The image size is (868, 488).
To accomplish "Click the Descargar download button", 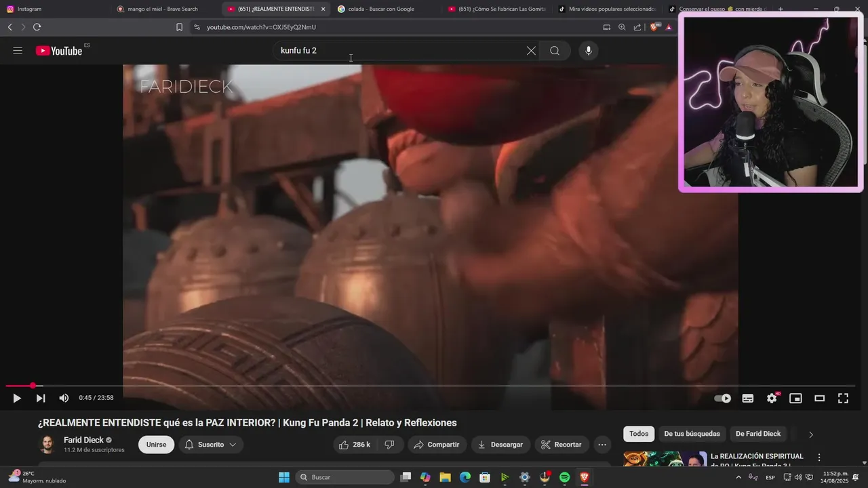I will [x=500, y=445].
